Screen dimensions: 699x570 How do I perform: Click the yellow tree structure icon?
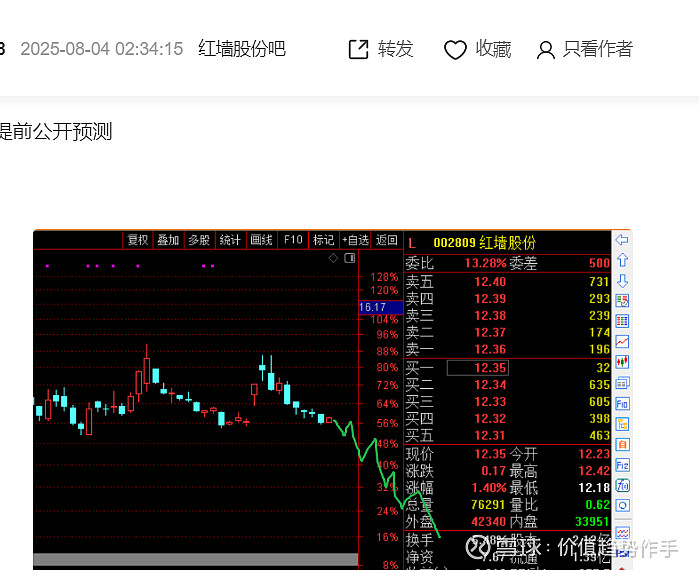point(622,424)
